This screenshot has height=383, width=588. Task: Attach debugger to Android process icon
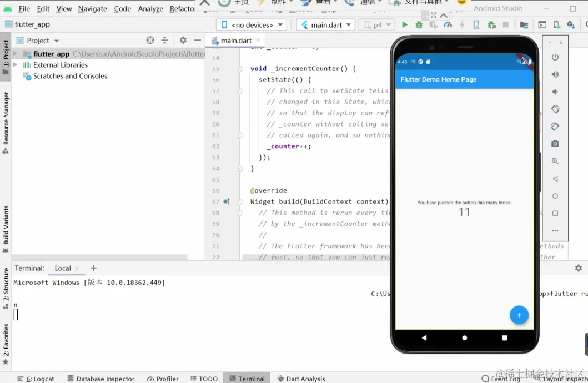(491, 25)
